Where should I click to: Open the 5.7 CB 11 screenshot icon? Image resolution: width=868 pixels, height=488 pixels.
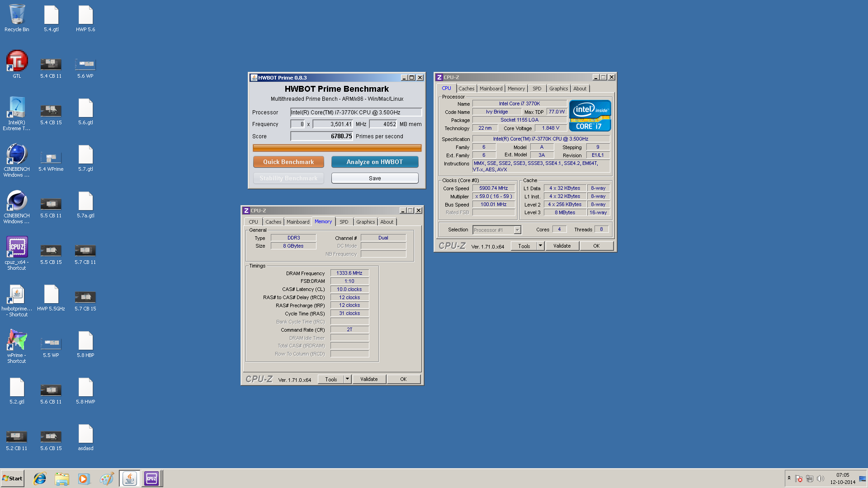pos(85,254)
